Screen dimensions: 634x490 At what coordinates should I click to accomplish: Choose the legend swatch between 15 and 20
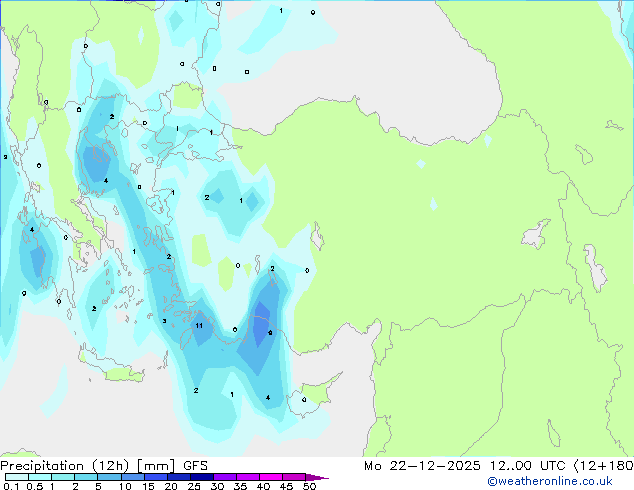[156, 477]
